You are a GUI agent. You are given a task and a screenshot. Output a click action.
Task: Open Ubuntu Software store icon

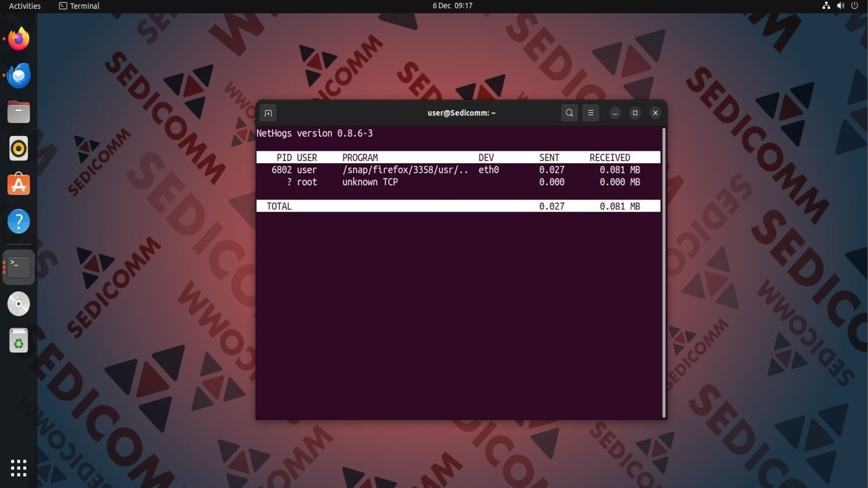click(19, 184)
